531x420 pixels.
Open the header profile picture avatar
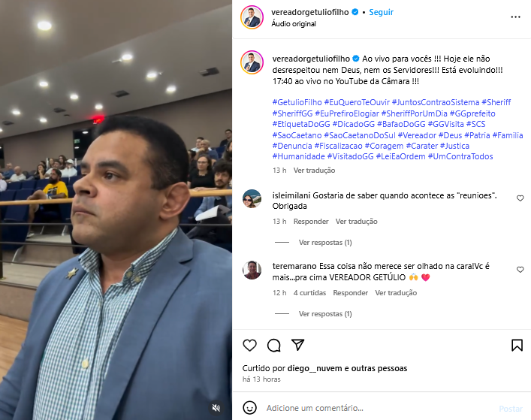pos(252,17)
